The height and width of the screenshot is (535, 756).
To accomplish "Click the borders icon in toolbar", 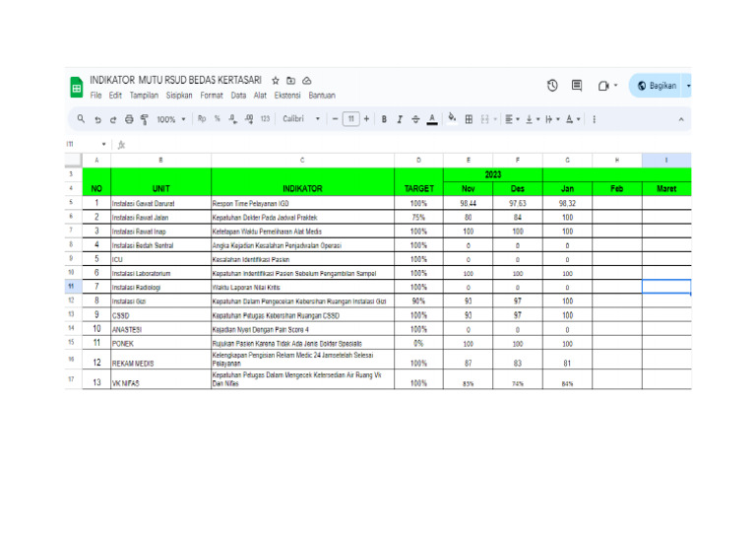I will 469,119.
